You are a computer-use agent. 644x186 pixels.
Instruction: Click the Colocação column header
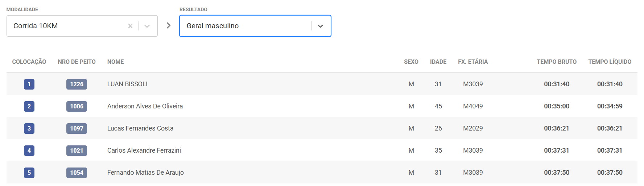point(29,62)
